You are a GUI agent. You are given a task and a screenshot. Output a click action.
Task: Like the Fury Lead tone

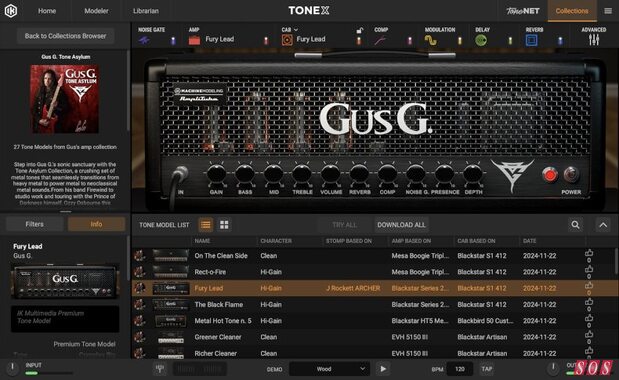589,285
